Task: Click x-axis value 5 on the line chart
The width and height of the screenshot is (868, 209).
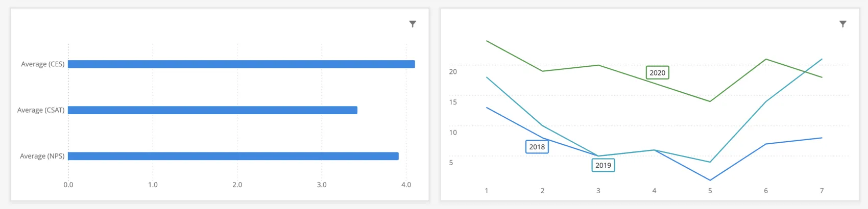Action: point(710,191)
